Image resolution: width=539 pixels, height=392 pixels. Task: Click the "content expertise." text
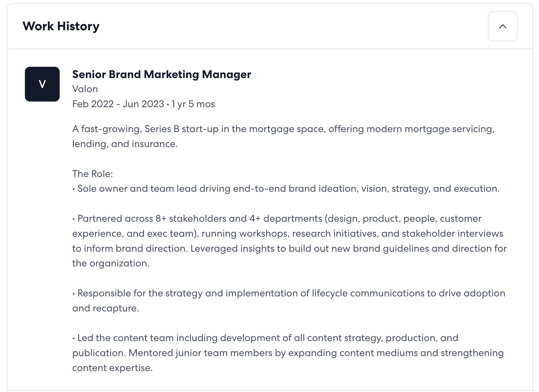(x=112, y=368)
